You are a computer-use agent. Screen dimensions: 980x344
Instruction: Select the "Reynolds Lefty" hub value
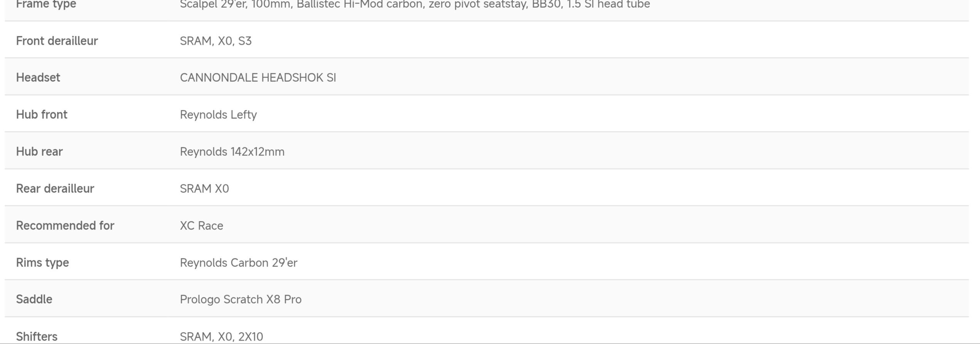[x=218, y=115]
